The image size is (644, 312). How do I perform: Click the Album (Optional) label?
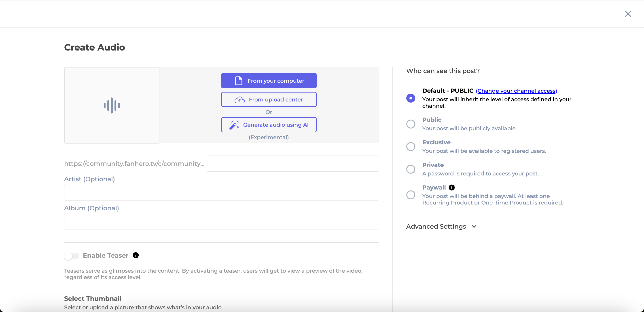[91, 208]
